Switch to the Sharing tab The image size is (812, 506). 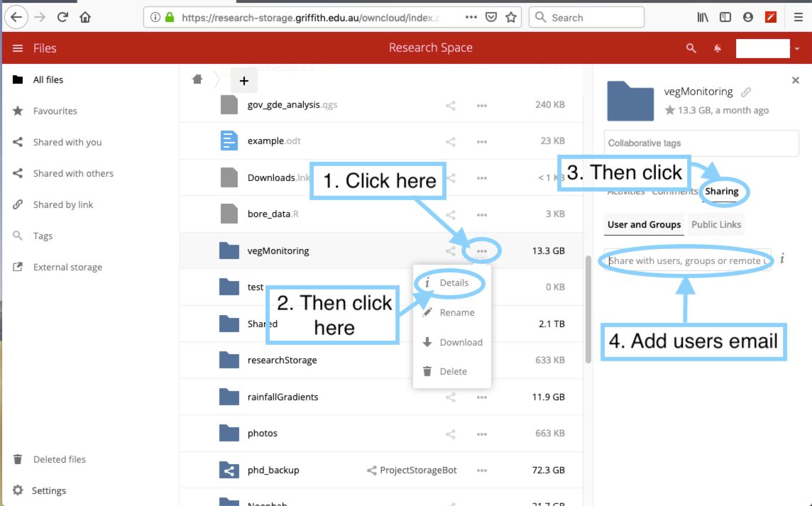coord(722,191)
